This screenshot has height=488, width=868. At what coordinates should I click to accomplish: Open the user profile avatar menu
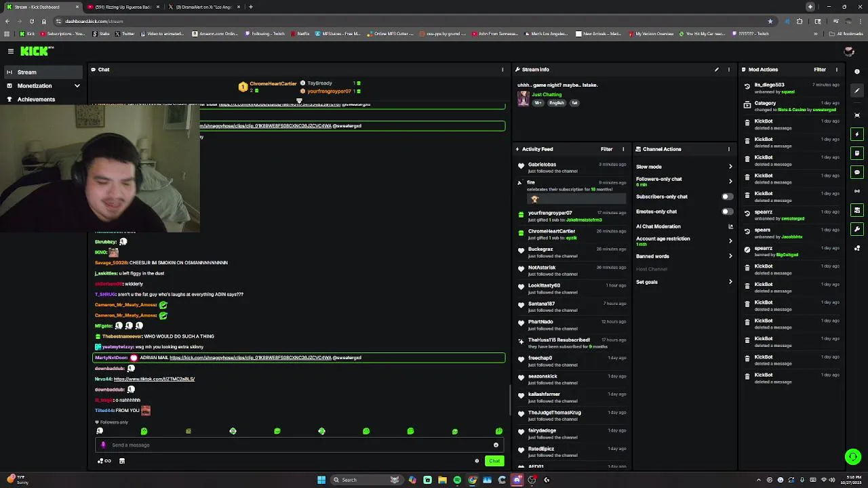tap(848, 52)
